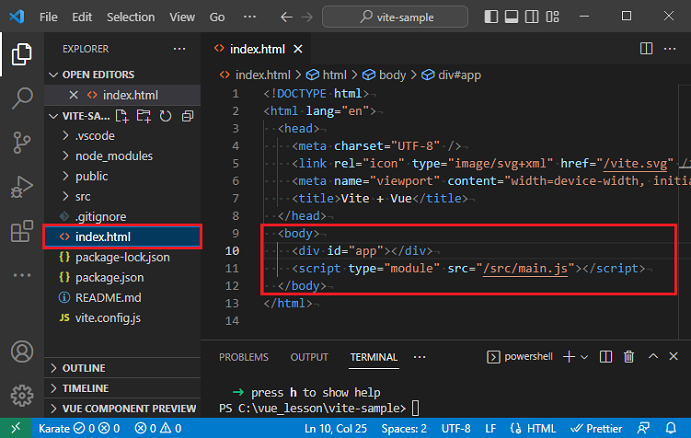
Task: Click the Prettier status bar item
Action: click(596, 428)
